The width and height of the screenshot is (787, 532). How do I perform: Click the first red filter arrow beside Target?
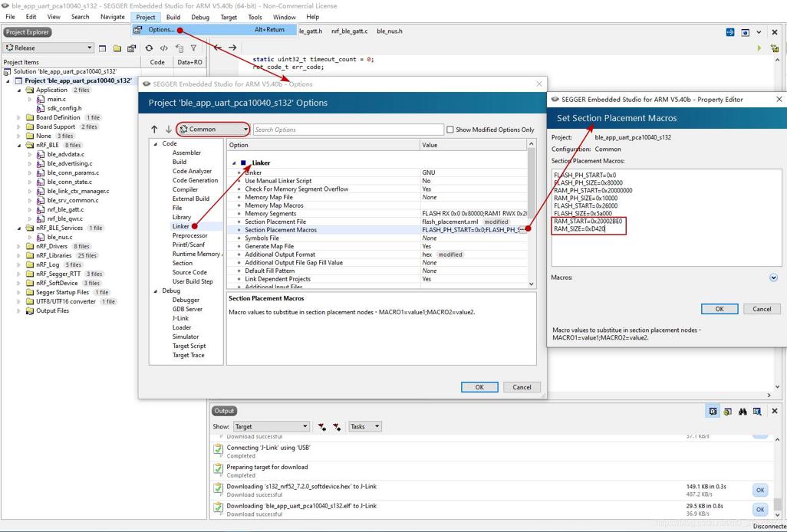[322, 427]
